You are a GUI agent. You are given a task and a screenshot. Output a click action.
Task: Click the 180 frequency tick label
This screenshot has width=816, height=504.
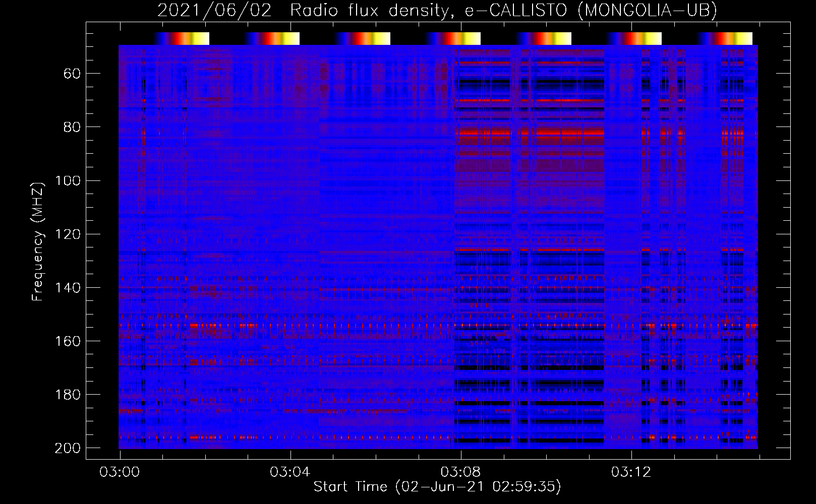pos(68,395)
